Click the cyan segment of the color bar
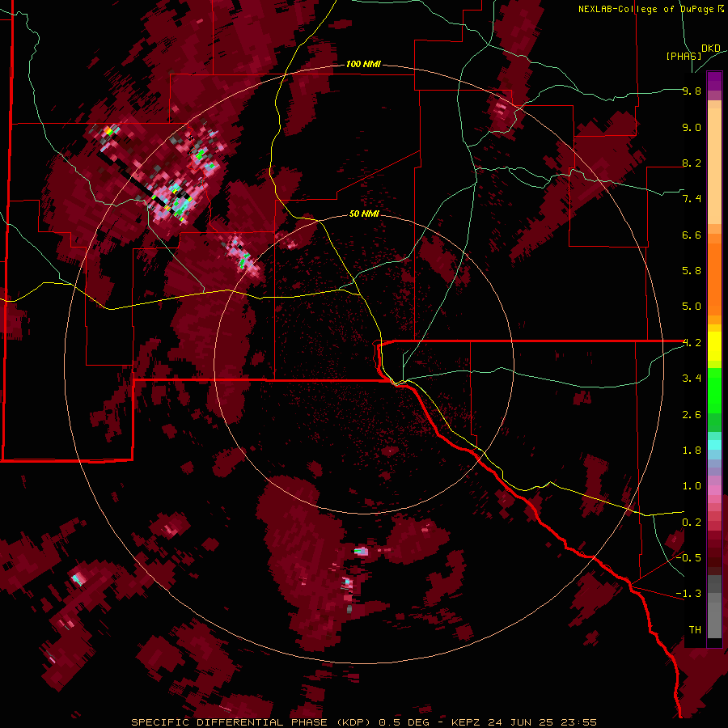 pyautogui.click(x=714, y=445)
